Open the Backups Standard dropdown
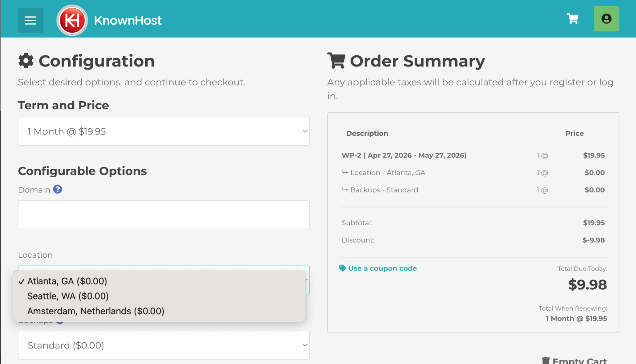Screen dimensions: 636x364 tap(164, 345)
